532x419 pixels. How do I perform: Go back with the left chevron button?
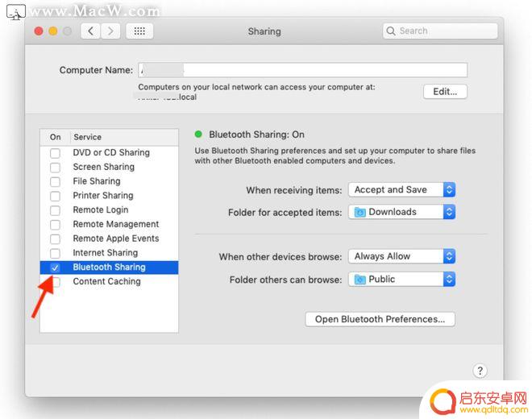(x=90, y=31)
